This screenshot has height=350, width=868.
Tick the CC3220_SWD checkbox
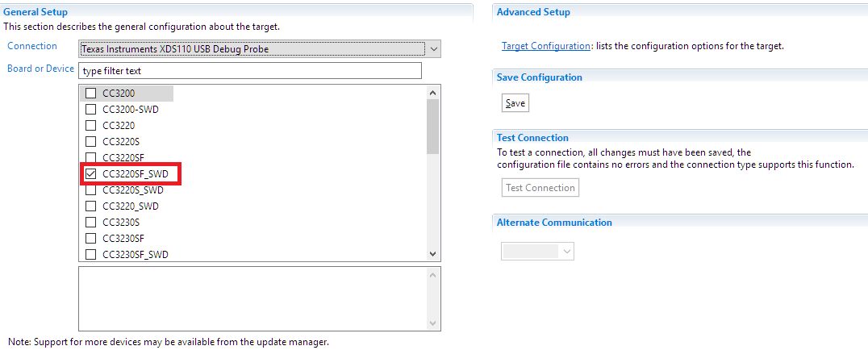[x=91, y=206]
